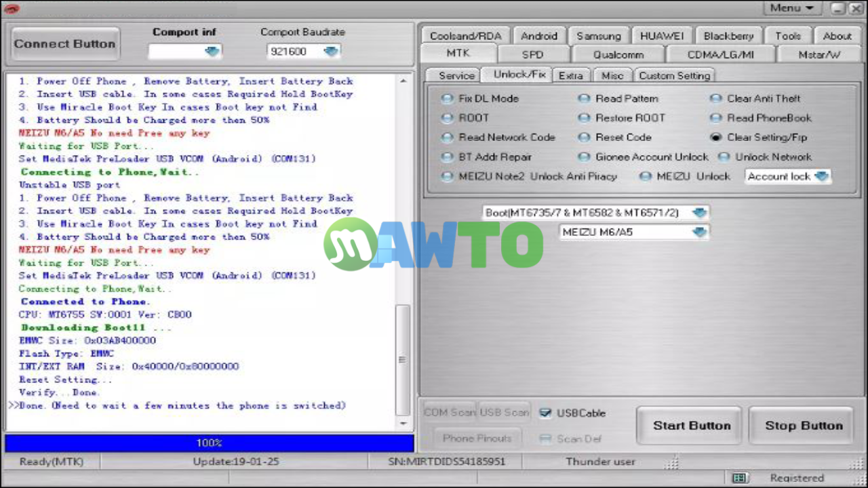Click the Thunder user status text
Screen dimensions: 868x488
coord(601,462)
